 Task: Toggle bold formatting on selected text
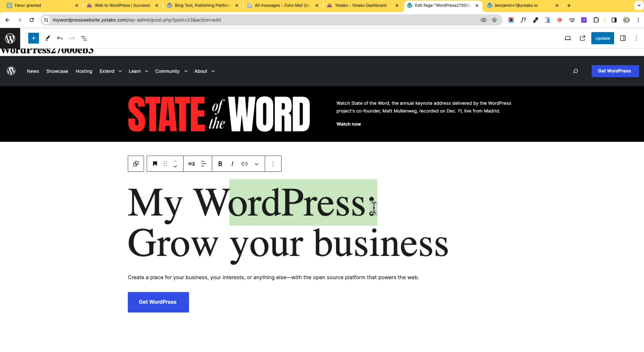point(220,164)
